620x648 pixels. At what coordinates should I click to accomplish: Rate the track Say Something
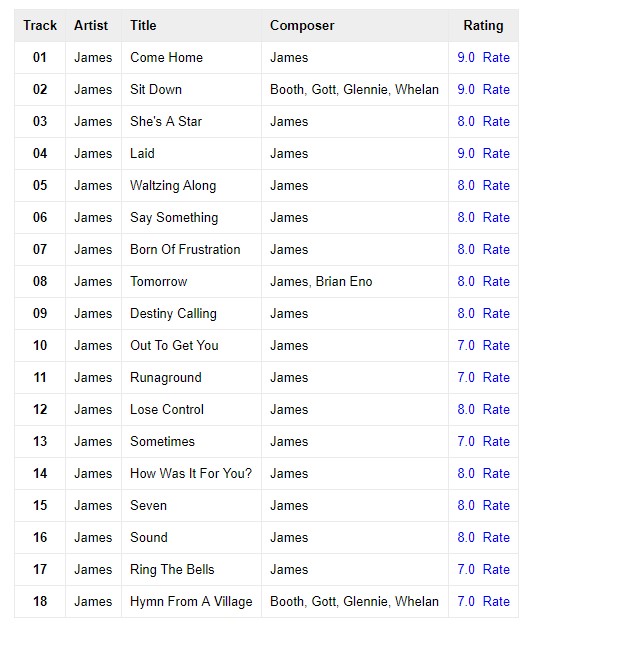click(496, 217)
